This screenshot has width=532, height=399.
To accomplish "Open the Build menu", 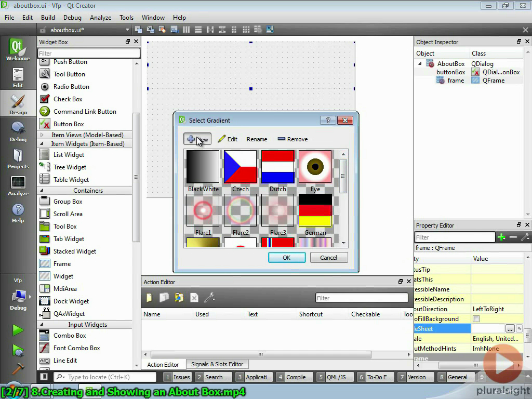I will point(48,17).
